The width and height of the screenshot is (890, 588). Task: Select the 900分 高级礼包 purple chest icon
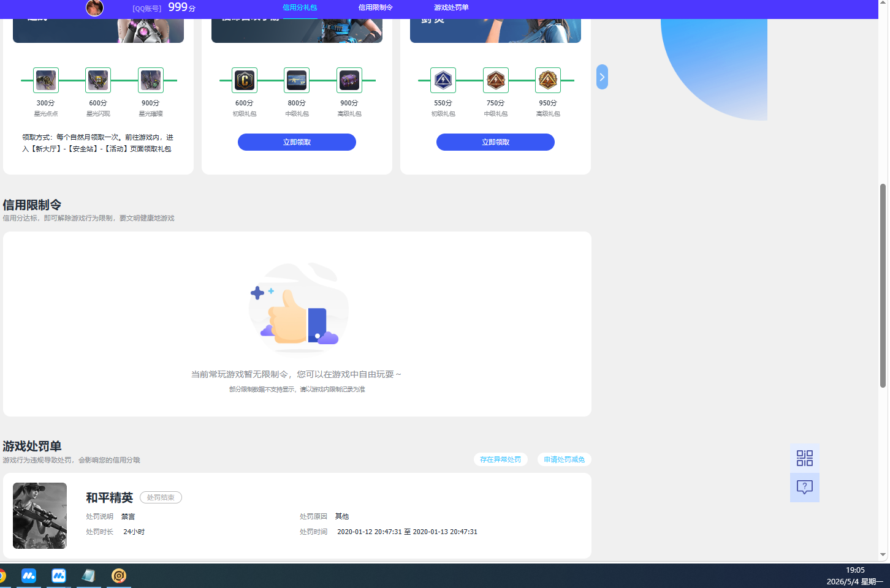coord(349,80)
